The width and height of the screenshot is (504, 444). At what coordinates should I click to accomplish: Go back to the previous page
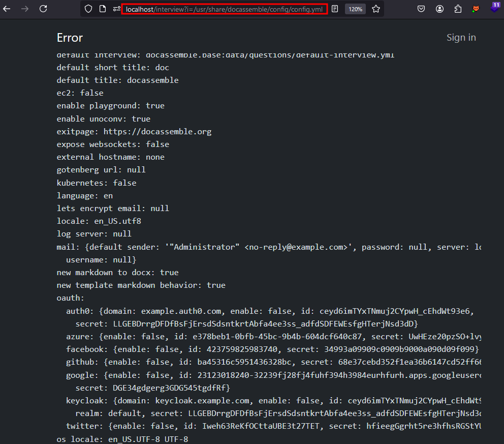pyautogui.click(x=7, y=9)
